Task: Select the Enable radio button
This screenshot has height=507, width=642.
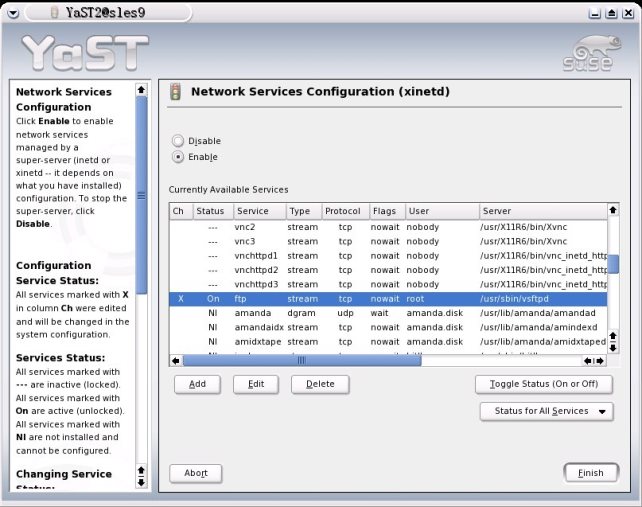Action: [178, 157]
